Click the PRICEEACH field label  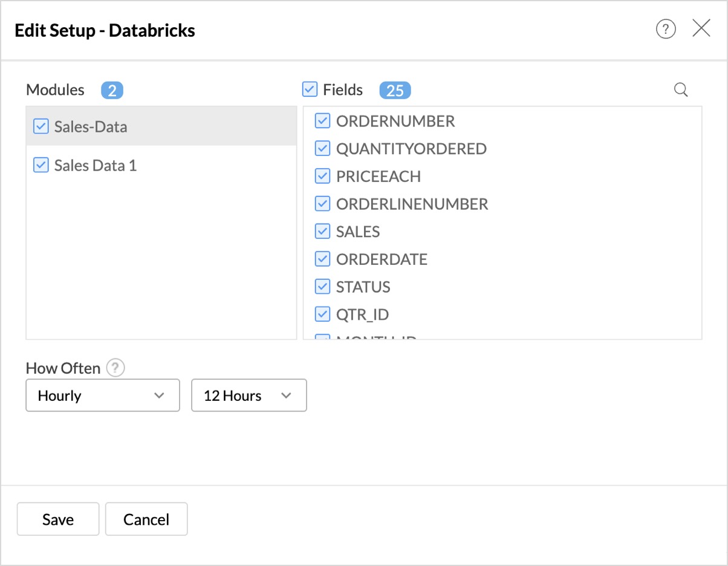[x=379, y=176]
